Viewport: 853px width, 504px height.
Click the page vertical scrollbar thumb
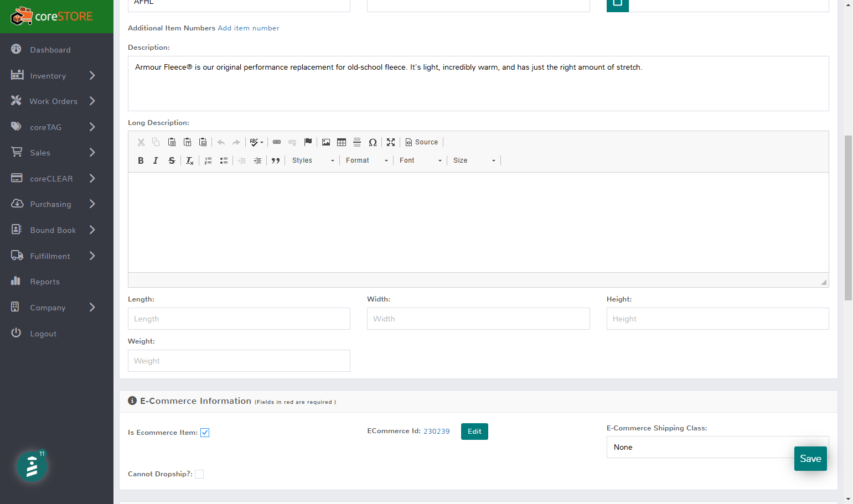848,217
